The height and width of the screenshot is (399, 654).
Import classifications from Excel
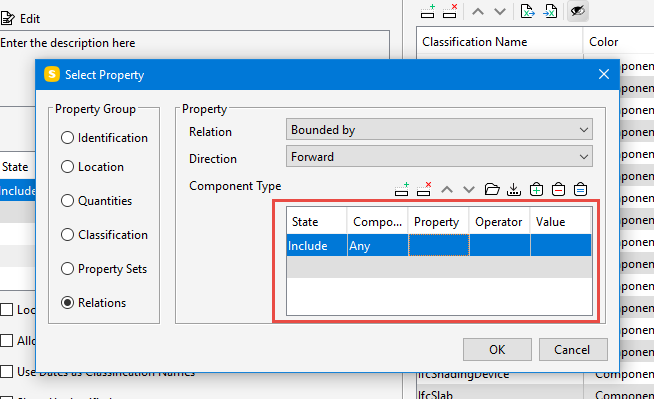click(550, 11)
